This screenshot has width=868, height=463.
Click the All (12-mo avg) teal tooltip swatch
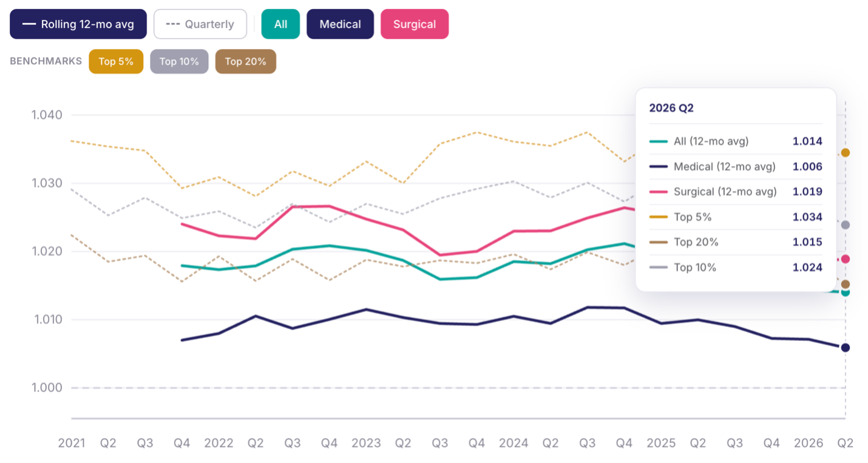click(x=659, y=141)
